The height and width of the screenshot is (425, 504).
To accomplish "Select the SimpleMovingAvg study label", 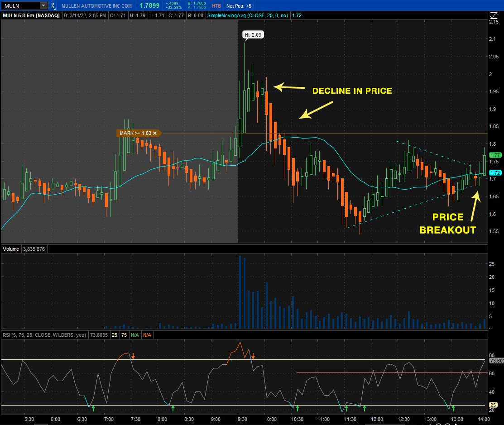I will (x=248, y=15).
